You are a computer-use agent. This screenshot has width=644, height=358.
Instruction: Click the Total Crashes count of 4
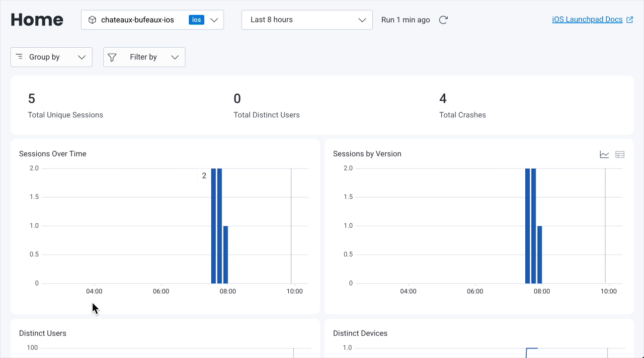443,98
